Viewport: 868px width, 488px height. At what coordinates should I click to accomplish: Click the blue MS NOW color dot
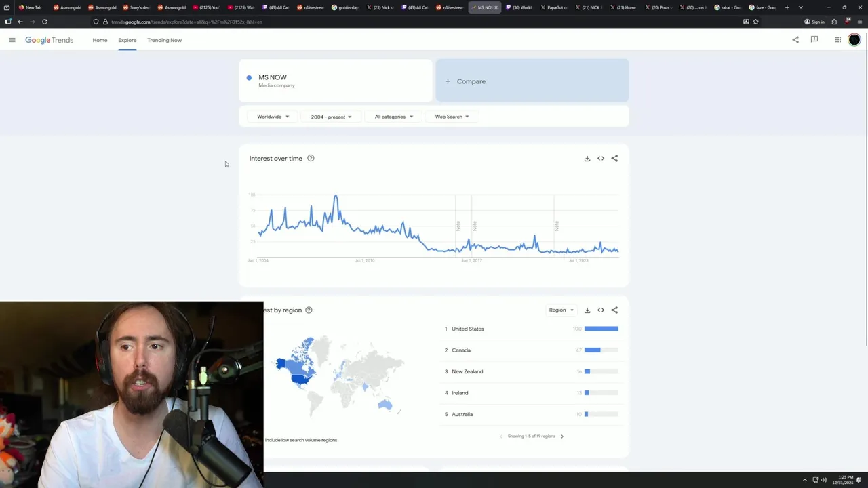pos(249,77)
